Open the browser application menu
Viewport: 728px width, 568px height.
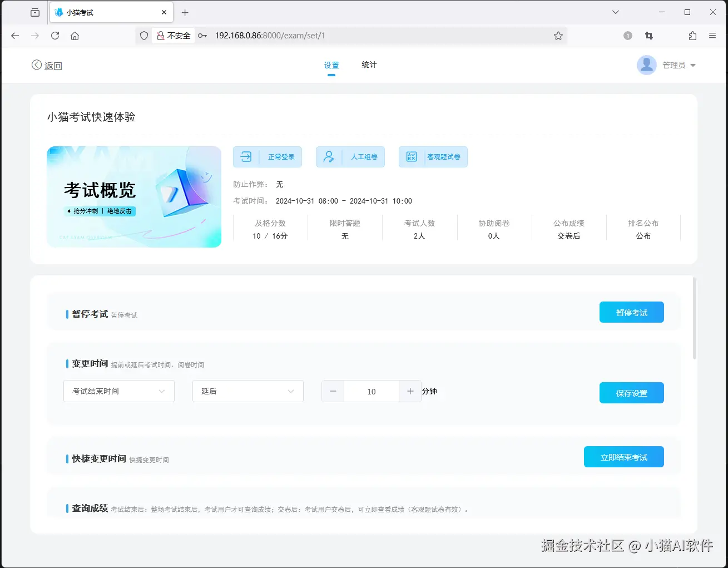click(712, 36)
